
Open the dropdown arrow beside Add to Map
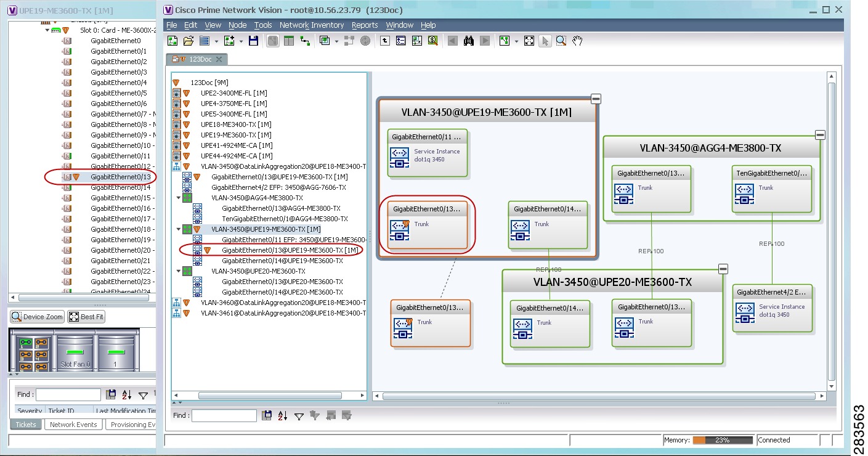pyautogui.click(x=241, y=41)
